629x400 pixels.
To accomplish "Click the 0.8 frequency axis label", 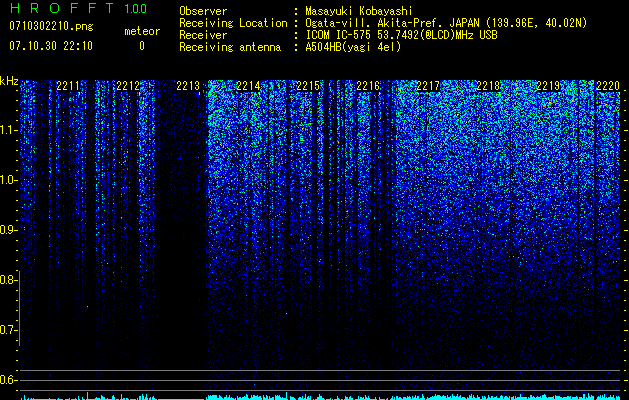I will coord(8,280).
